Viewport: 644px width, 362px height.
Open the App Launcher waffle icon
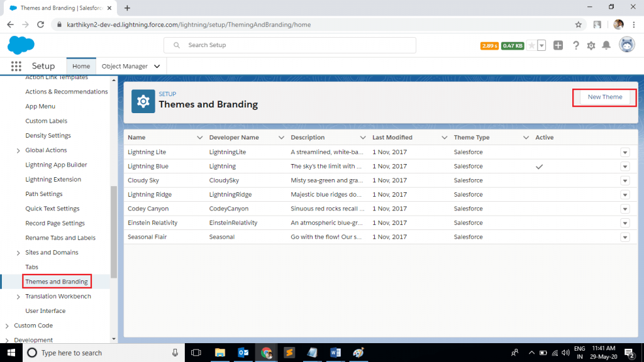15,66
